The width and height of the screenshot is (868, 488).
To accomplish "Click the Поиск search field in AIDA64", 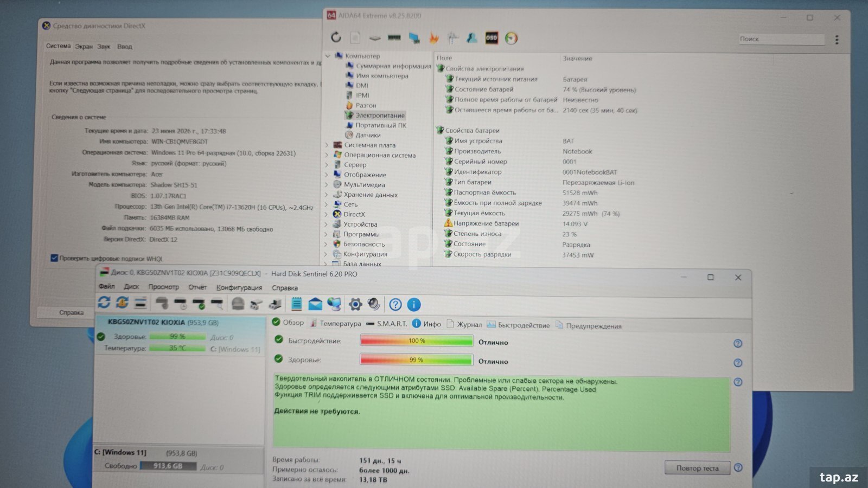I will tap(781, 39).
